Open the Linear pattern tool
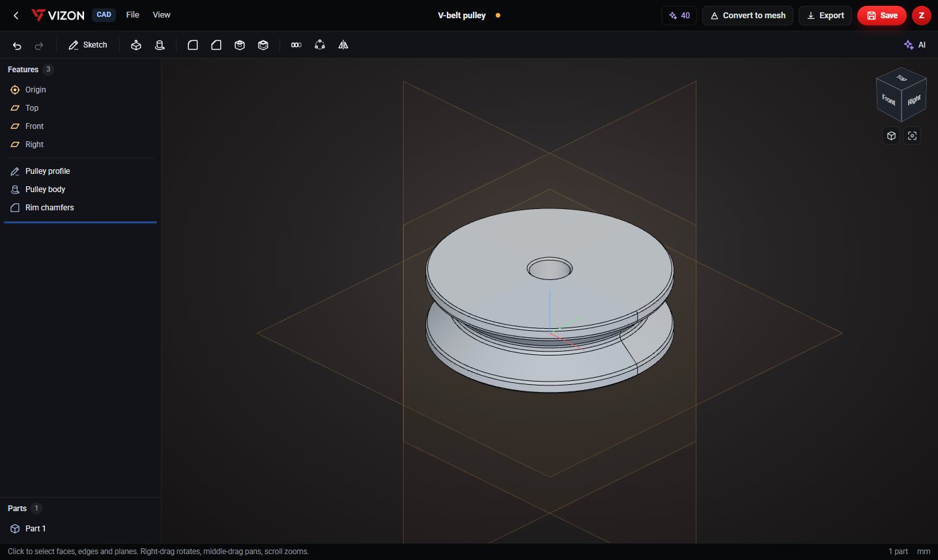Image resolution: width=938 pixels, height=560 pixels. coord(296,45)
